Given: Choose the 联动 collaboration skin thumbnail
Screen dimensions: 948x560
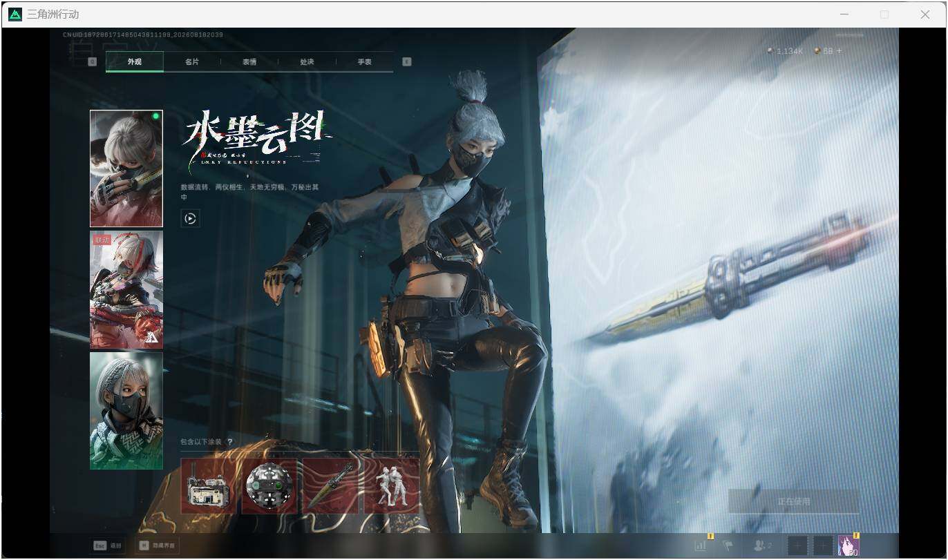Looking at the screenshot, I should 126,289.
